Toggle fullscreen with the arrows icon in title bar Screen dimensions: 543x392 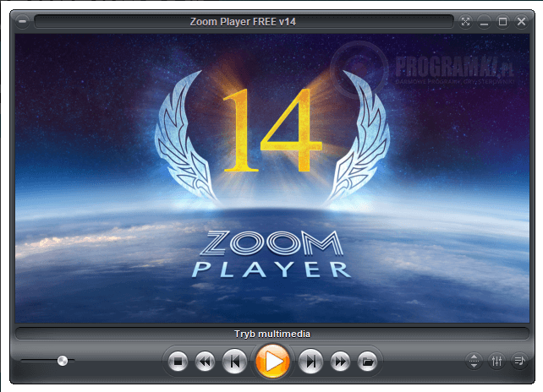[465, 22]
